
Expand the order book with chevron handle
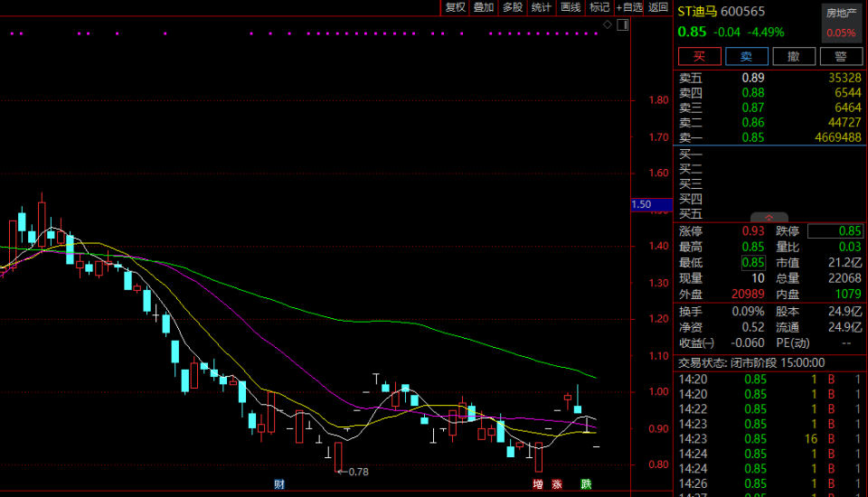pyautogui.click(x=769, y=218)
